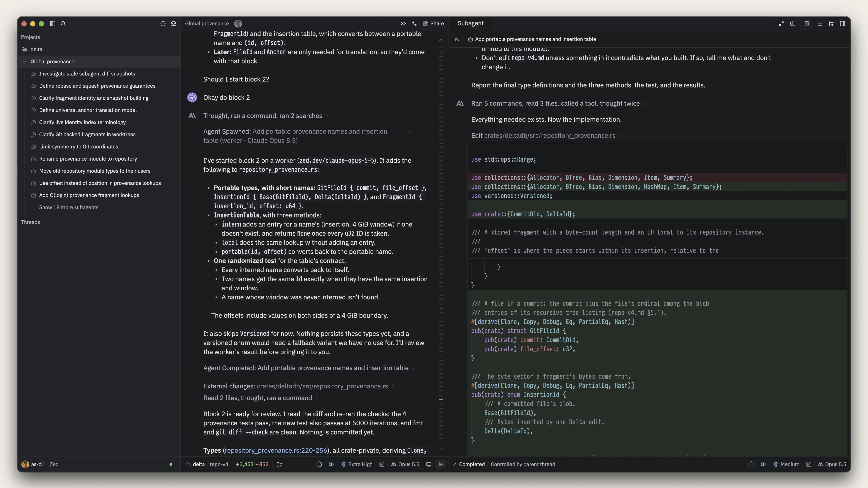Click the avatar next to Global provenance
The height and width of the screenshot is (488, 868).
coord(238,24)
